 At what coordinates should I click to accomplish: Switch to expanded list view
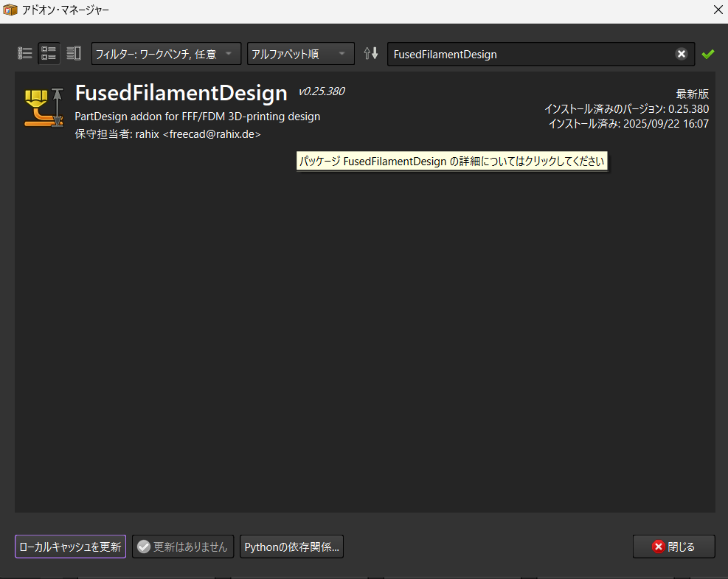49,53
